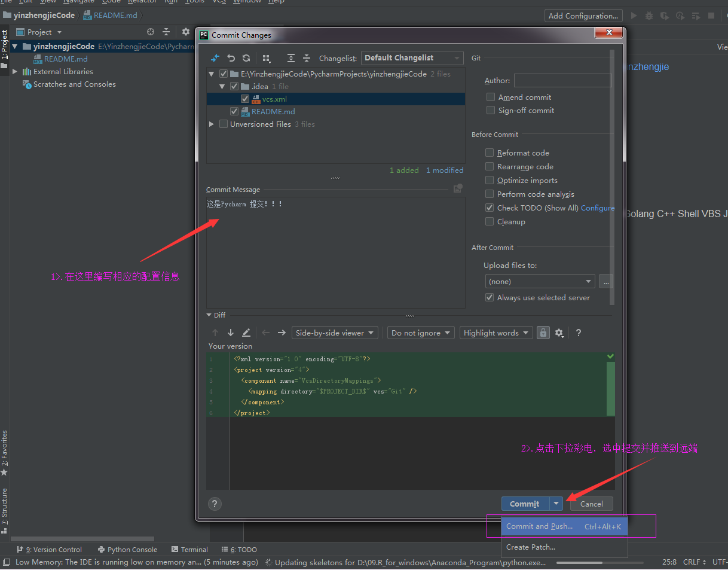Expand the Unversioned Files tree node
The width and height of the screenshot is (728, 570).
[x=212, y=124]
